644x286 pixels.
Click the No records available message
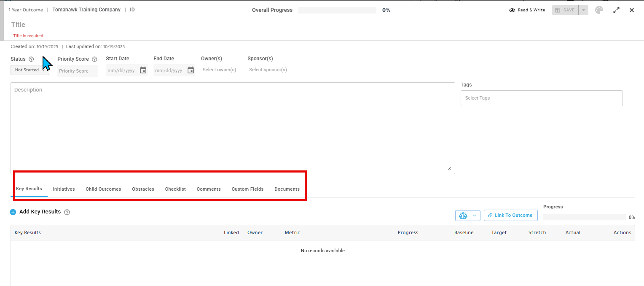pyautogui.click(x=323, y=251)
